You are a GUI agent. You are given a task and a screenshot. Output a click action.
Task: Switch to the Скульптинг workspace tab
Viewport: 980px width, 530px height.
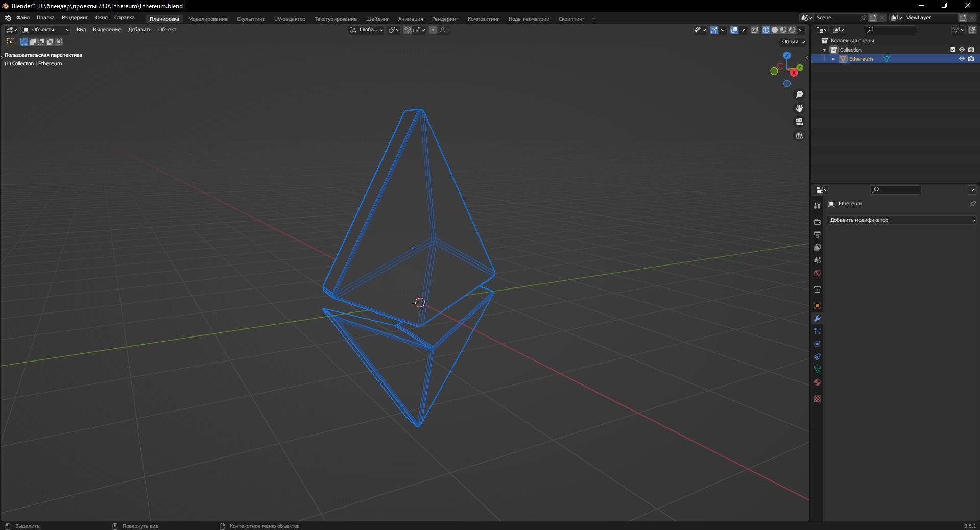click(251, 19)
